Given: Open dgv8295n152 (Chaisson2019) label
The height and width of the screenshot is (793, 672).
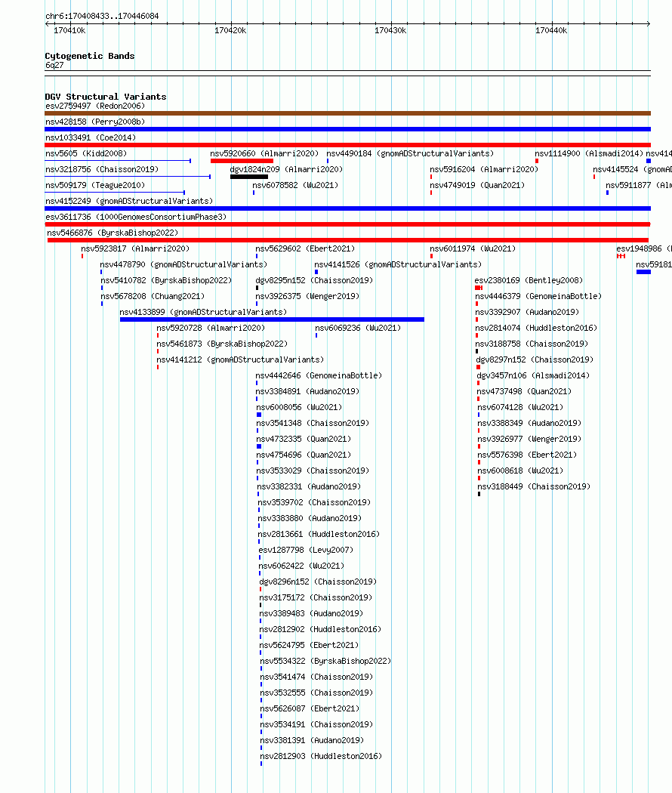Looking at the screenshot, I should (x=314, y=280).
